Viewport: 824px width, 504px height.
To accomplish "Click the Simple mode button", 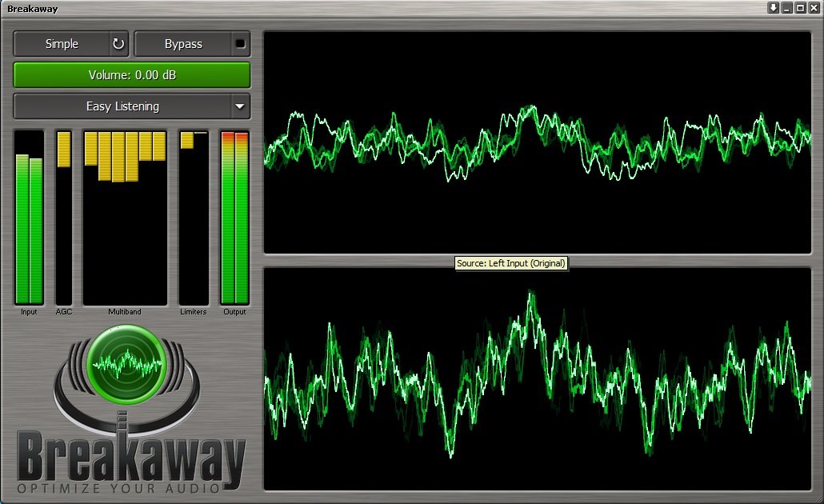I will [62, 44].
